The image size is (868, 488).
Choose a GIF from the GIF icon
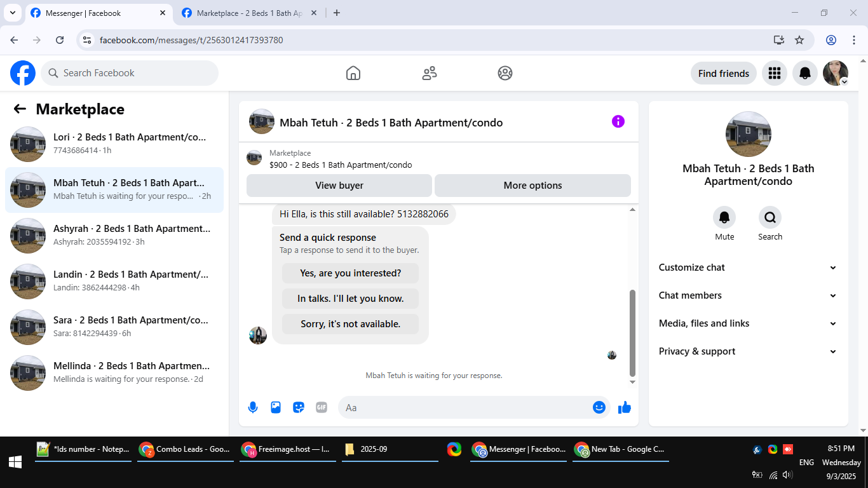pos(322,407)
